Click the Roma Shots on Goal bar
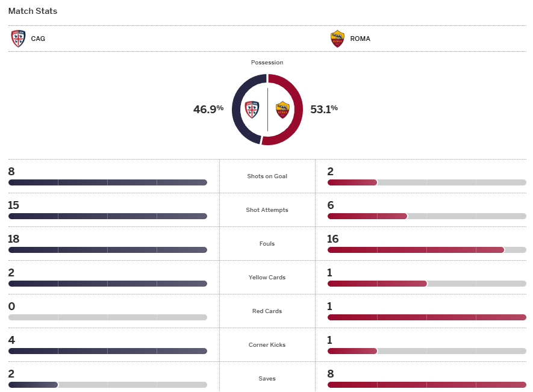The width and height of the screenshot is (533, 392). pyautogui.click(x=426, y=182)
